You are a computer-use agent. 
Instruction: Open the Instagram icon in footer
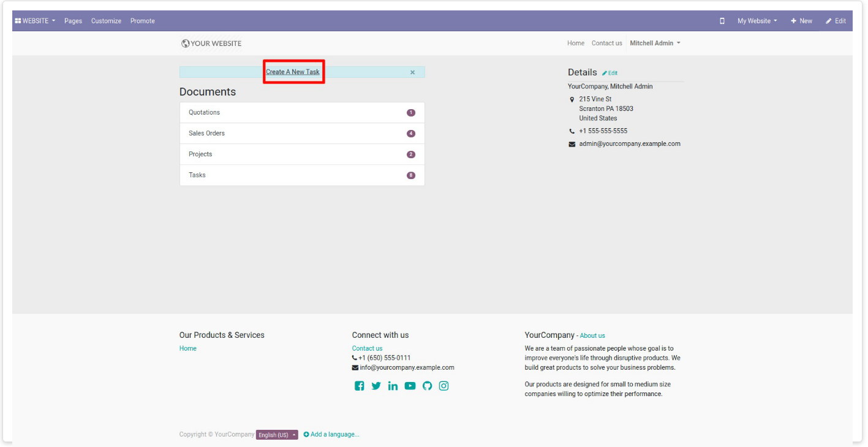point(443,386)
